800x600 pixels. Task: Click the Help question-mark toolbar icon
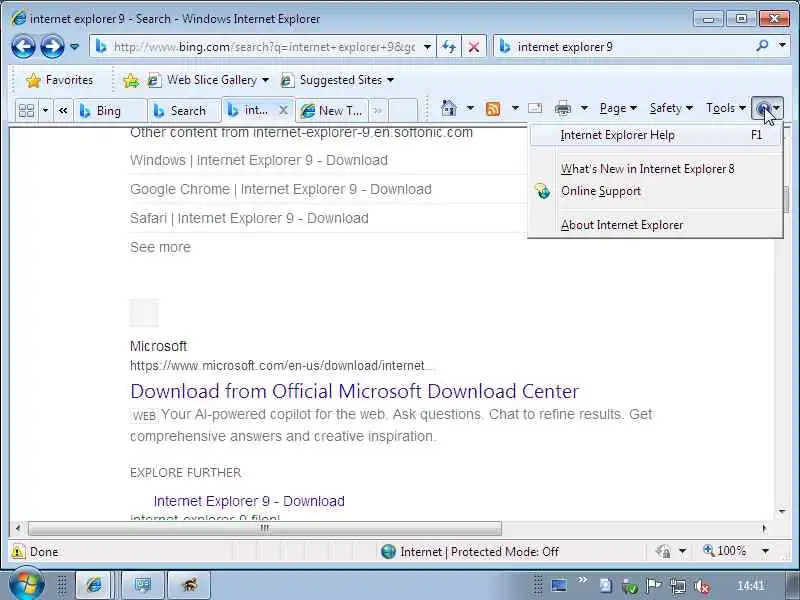click(x=767, y=108)
